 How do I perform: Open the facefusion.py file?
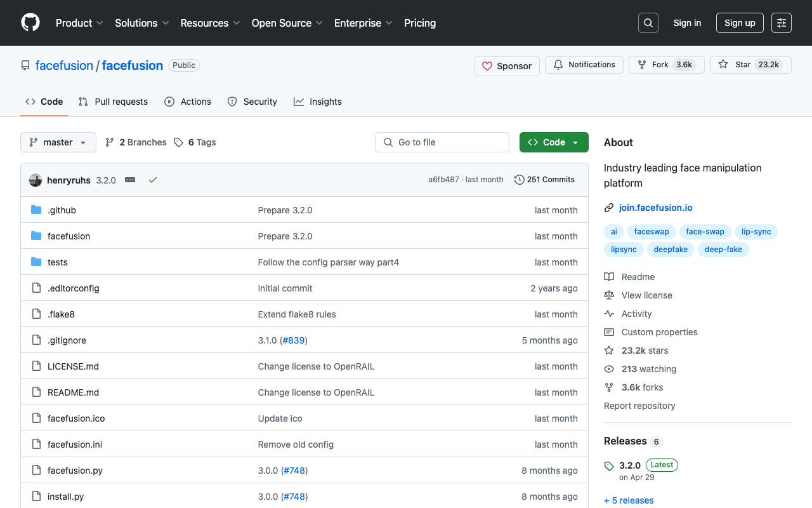(75, 471)
